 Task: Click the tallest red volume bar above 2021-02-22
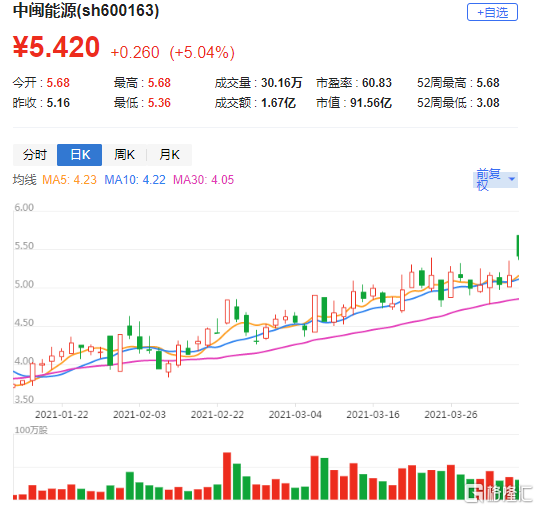[x=227, y=476]
